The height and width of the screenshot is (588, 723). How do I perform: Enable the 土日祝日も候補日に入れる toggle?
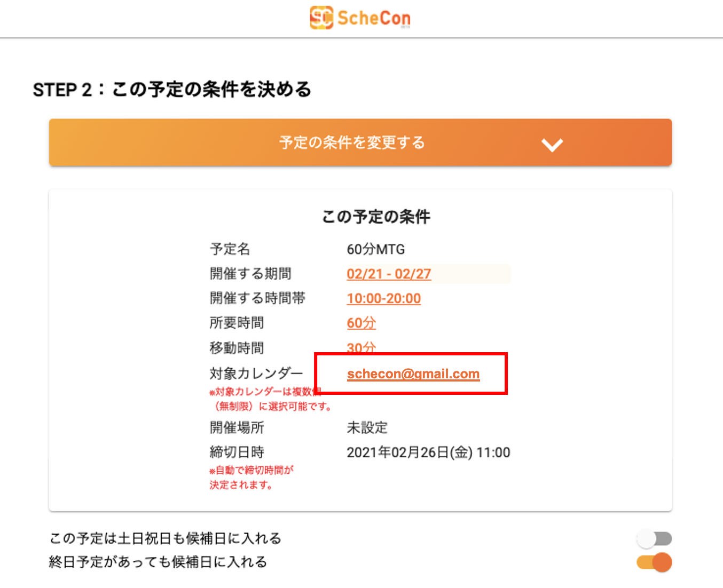(654, 539)
